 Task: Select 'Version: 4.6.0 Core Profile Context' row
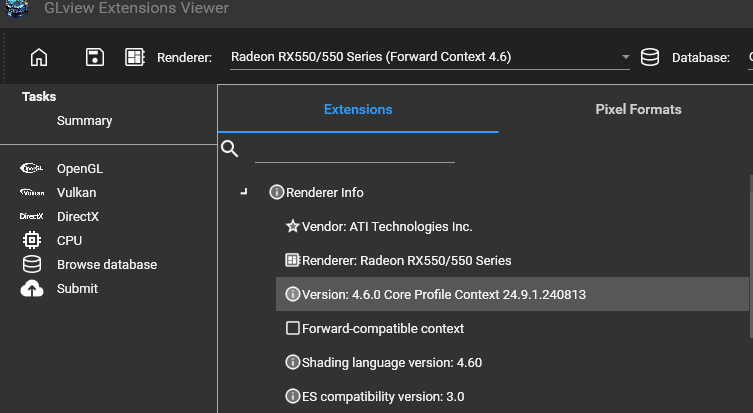tap(512, 294)
